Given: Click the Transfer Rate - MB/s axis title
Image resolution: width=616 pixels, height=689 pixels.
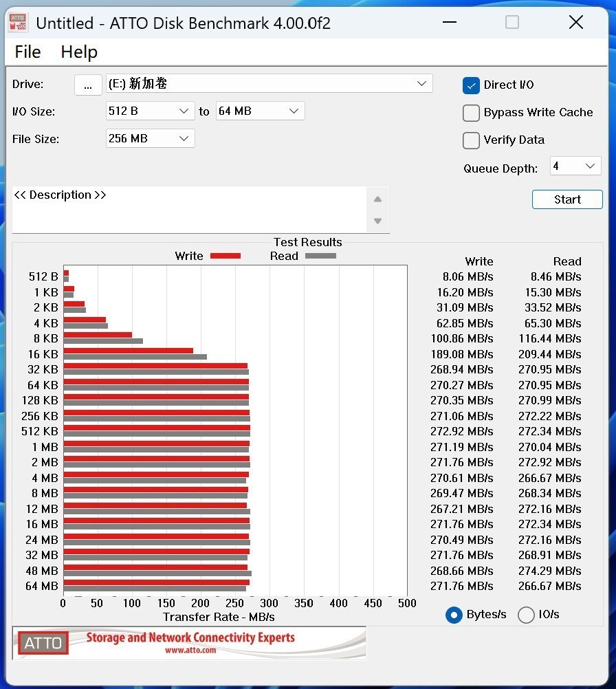Looking at the screenshot, I should [x=219, y=617].
